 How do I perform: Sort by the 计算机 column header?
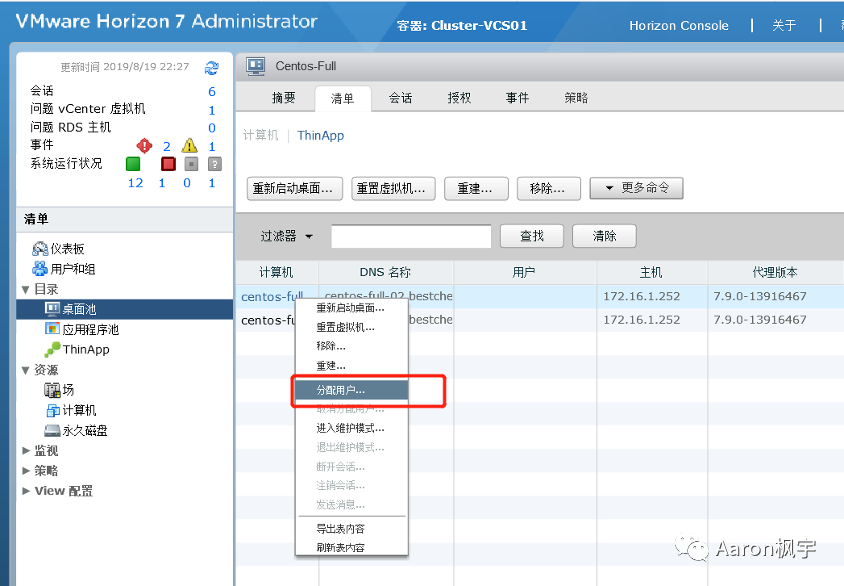point(276,272)
